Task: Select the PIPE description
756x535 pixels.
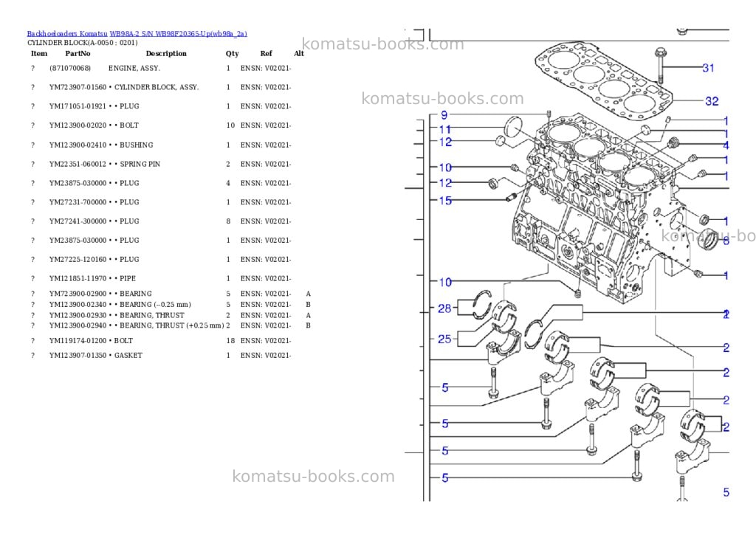Action: pos(128,278)
